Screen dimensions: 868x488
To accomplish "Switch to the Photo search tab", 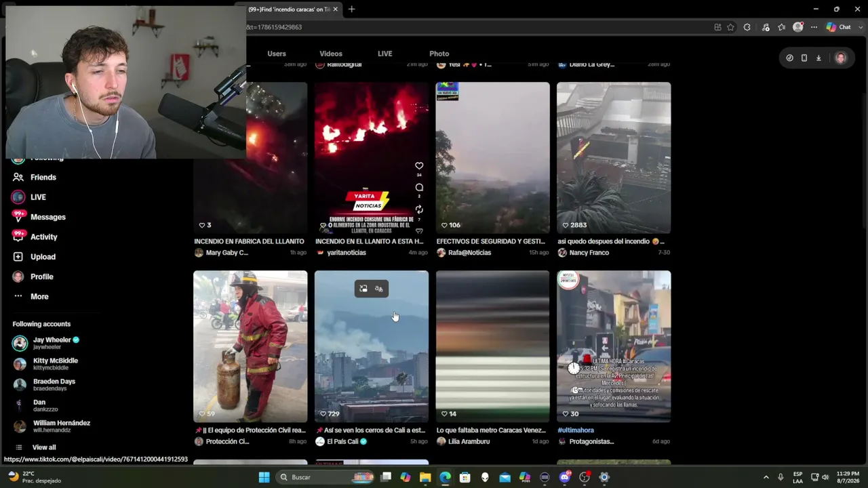I will pyautogui.click(x=439, y=54).
